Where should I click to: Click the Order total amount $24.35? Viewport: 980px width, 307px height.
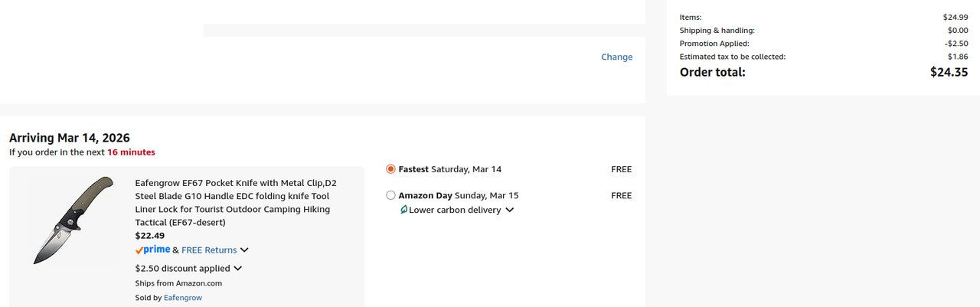949,72
